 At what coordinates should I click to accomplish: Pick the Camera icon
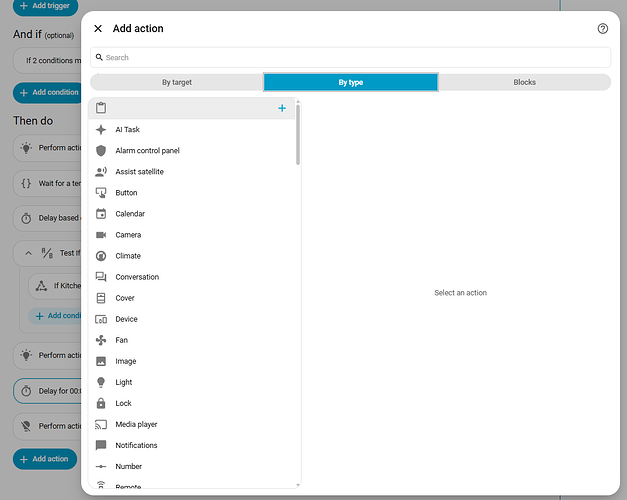pos(101,235)
